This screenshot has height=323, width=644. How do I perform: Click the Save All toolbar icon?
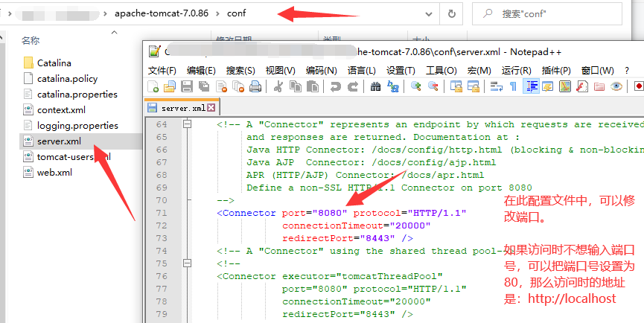[204, 86]
